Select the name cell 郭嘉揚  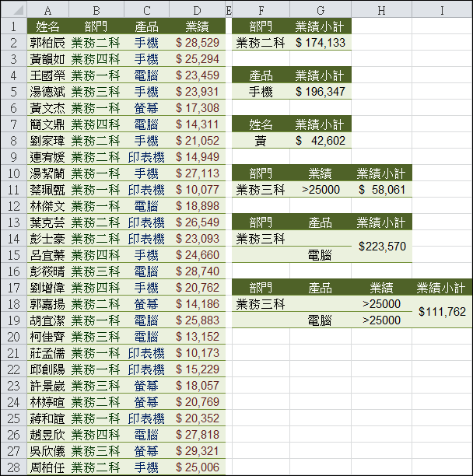click(x=47, y=304)
